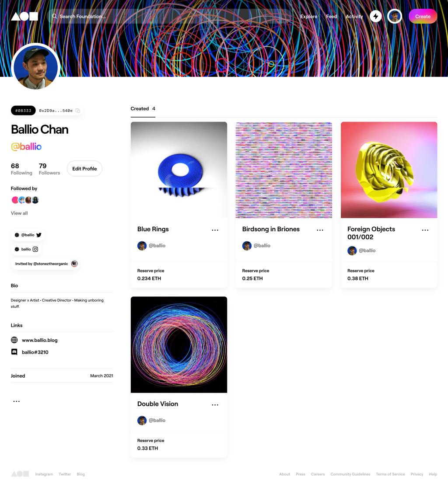The width and height of the screenshot is (448, 490).
Task: Go to Explore in the top navigation
Action: (309, 17)
